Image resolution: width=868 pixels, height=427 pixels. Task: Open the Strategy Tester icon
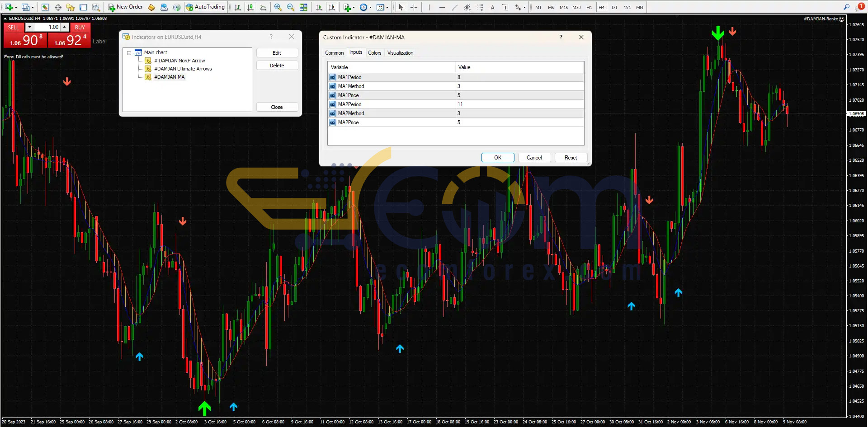(x=96, y=7)
